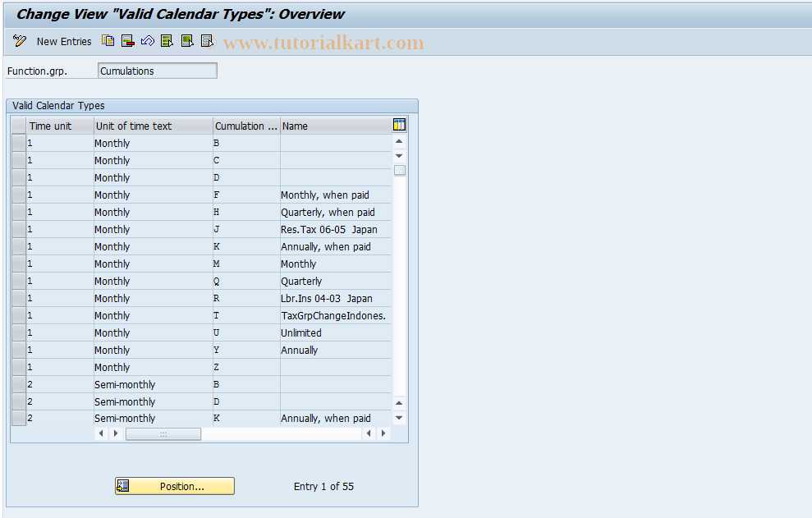Select row with cumulation D Monthly
This screenshot has width=812, height=518.
[19, 177]
